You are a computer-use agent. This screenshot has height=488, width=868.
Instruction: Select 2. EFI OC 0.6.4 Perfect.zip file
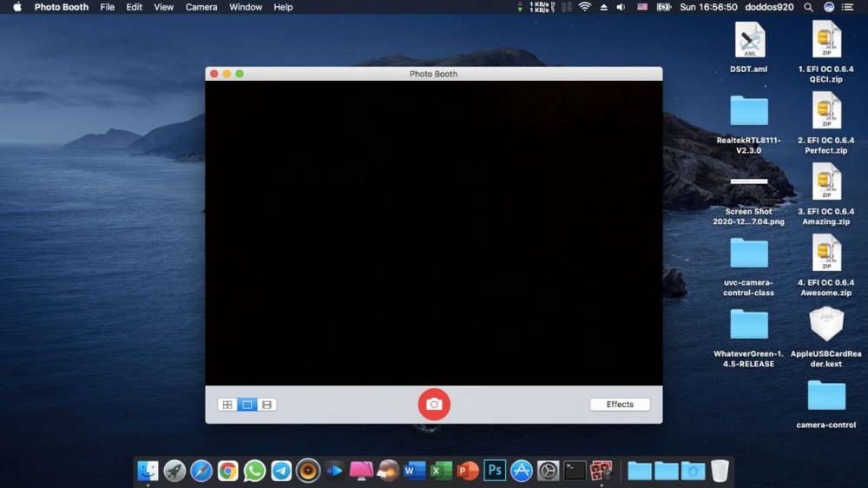pyautogui.click(x=826, y=123)
